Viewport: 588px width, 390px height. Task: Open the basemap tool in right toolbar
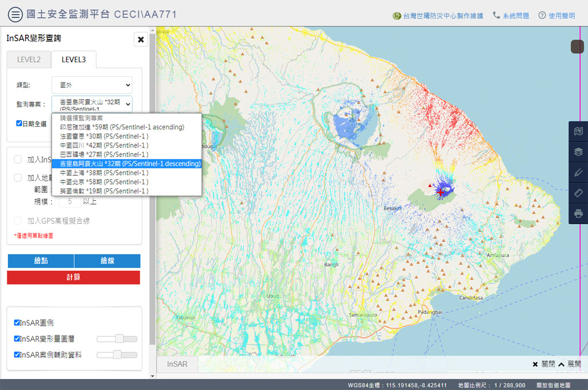click(x=578, y=131)
